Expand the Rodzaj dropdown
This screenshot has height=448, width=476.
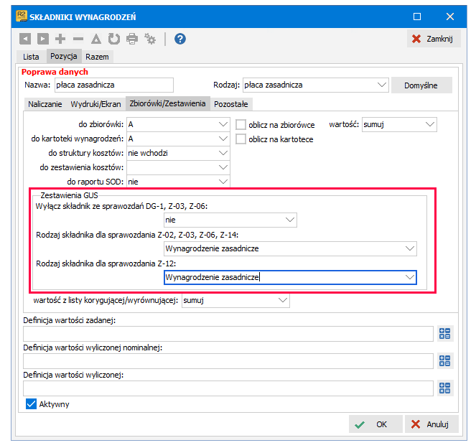pos(381,85)
